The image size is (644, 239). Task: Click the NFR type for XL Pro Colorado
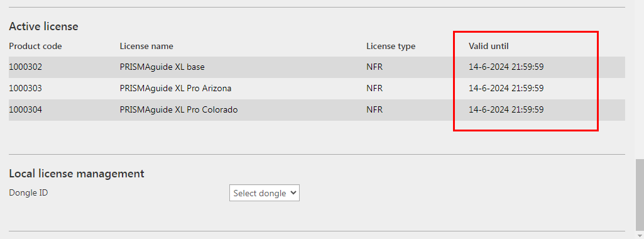click(374, 110)
